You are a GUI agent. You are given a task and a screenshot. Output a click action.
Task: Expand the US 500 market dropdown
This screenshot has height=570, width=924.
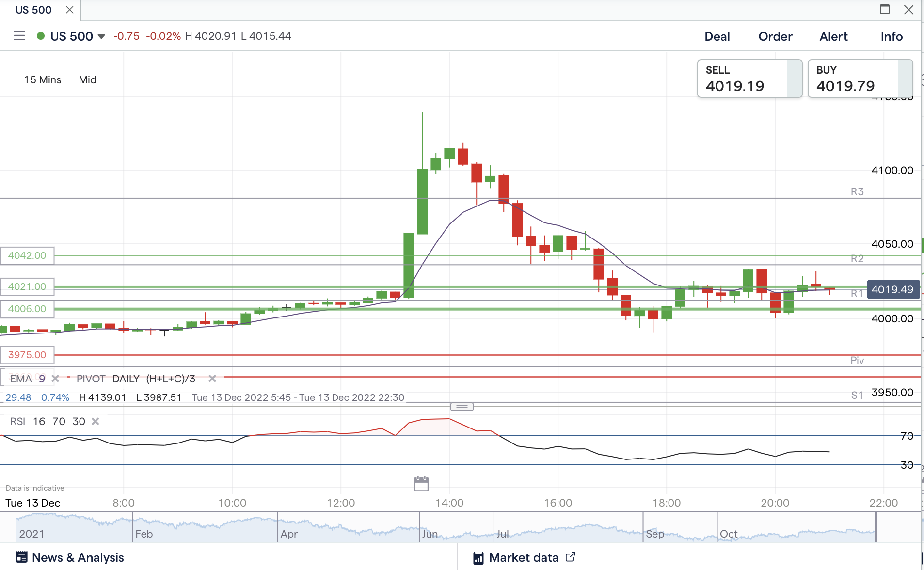click(101, 36)
